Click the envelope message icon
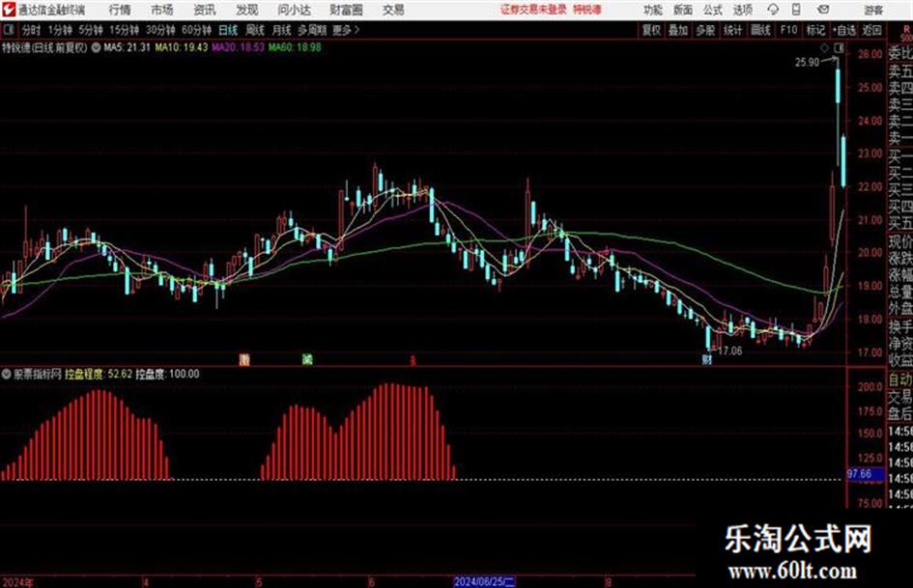Screen dimensions: 913x588 [823, 10]
